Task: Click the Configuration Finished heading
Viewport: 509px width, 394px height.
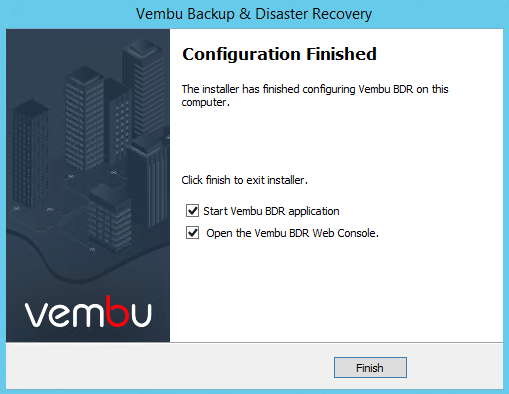Action: pos(279,54)
